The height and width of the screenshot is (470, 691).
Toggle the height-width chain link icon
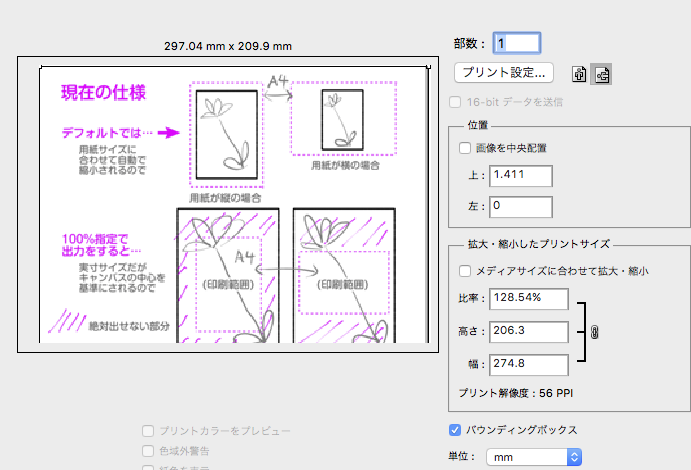(594, 332)
